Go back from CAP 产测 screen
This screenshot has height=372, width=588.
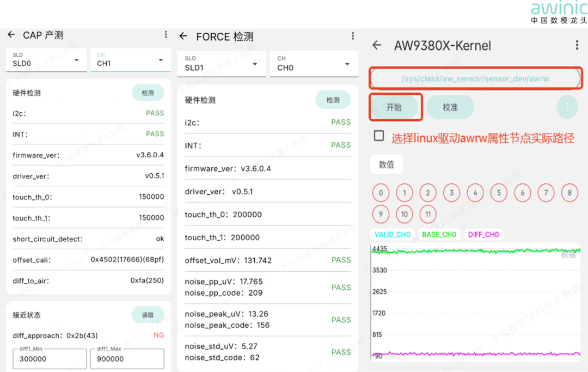(x=11, y=35)
